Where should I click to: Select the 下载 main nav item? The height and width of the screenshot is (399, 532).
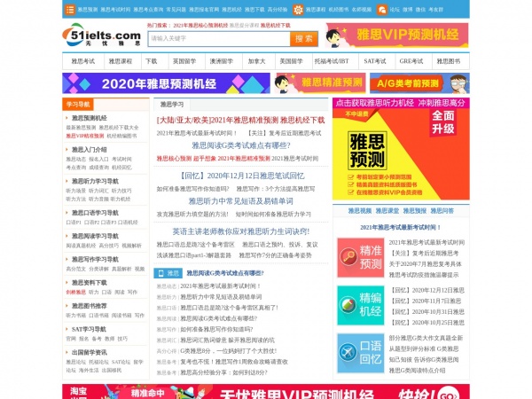152,61
